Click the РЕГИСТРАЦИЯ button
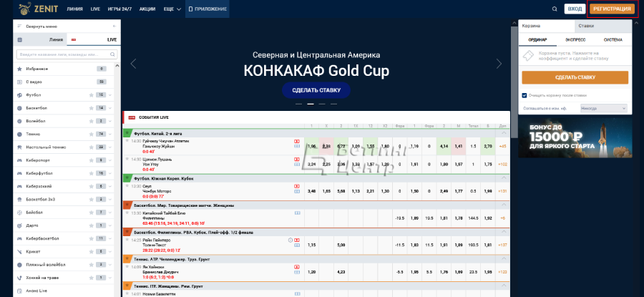The image size is (644, 297). tap(612, 9)
